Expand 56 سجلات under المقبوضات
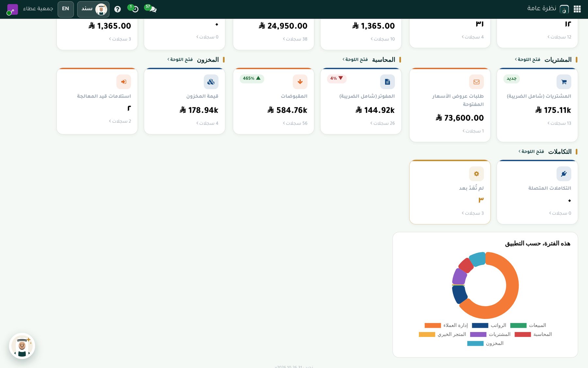This screenshot has width=588, height=368. point(295,123)
